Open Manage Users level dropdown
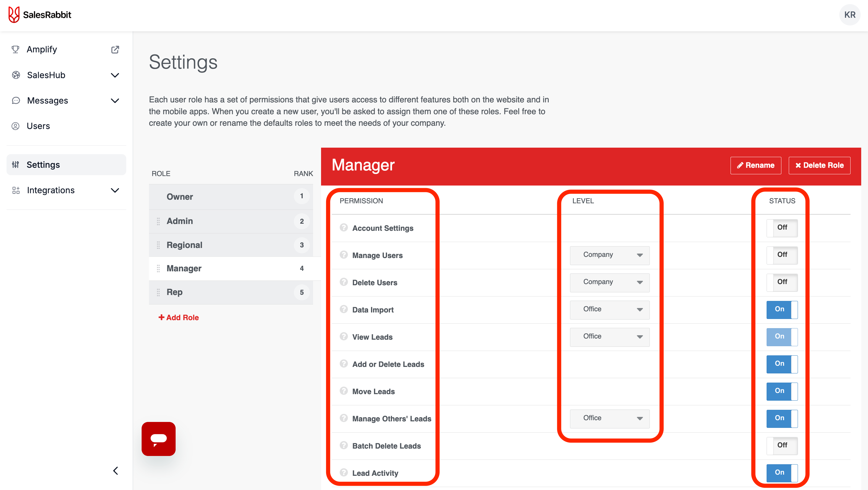The image size is (868, 490). click(x=609, y=255)
